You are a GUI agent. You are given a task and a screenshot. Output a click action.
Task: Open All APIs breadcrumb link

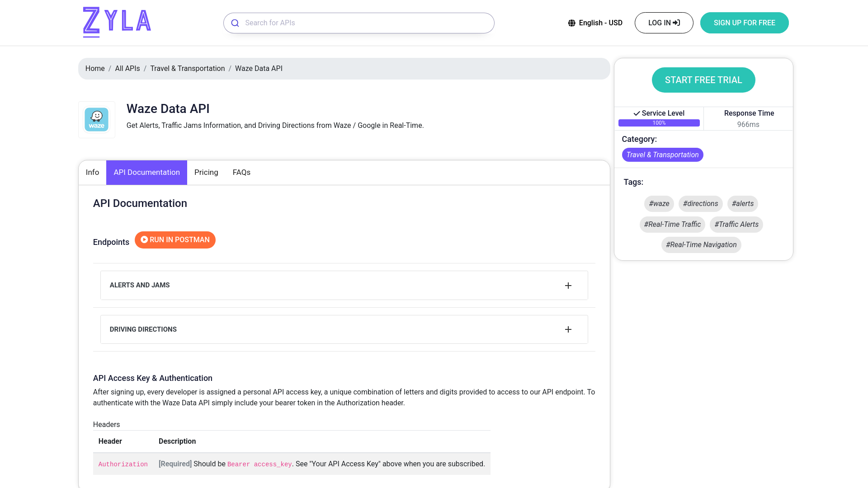point(127,69)
